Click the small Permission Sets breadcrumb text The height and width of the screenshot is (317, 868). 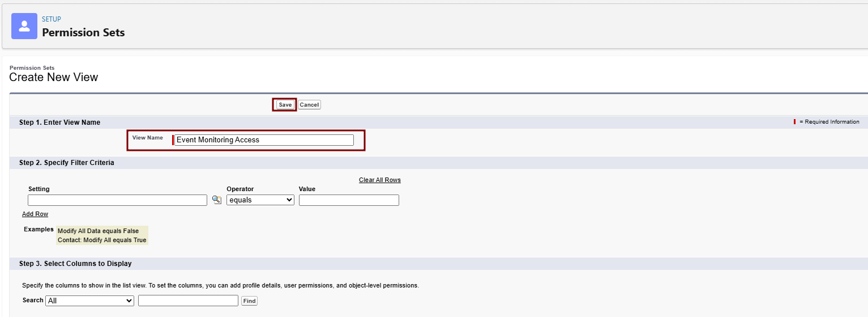[32, 68]
